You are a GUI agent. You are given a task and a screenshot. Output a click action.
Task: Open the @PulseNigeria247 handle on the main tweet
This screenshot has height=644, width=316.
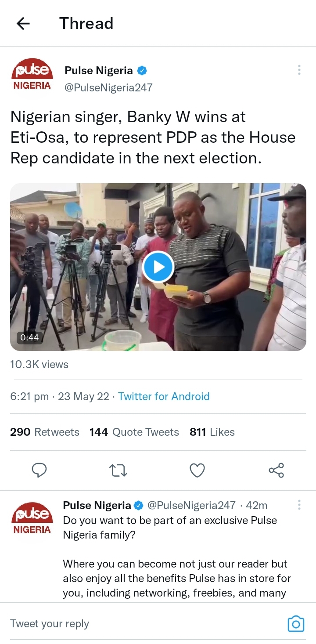pyautogui.click(x=108, y=87)
